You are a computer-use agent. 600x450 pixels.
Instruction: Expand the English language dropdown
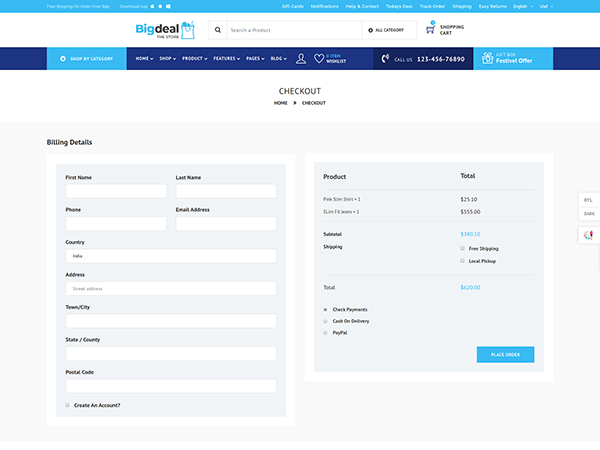point(522,5)
